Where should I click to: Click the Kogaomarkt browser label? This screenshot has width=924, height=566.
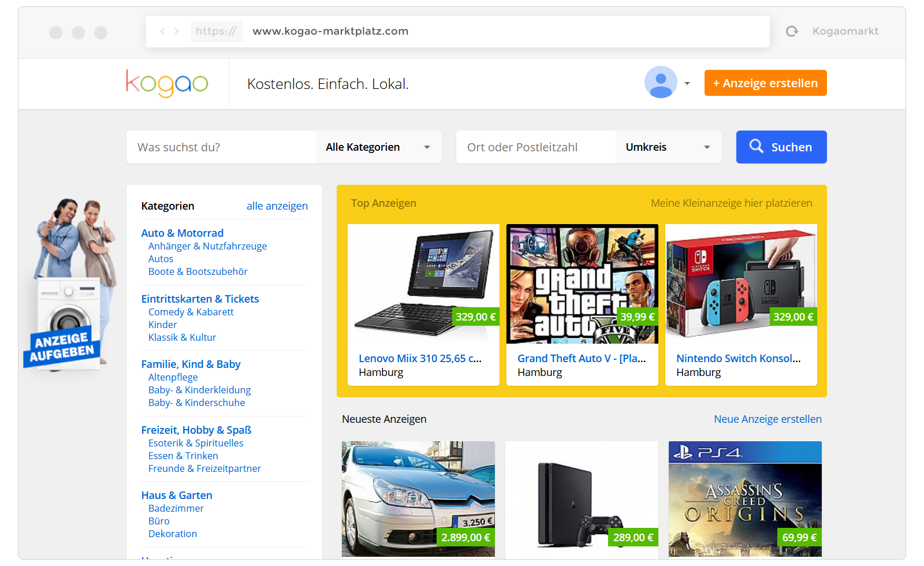coord(845,31)
